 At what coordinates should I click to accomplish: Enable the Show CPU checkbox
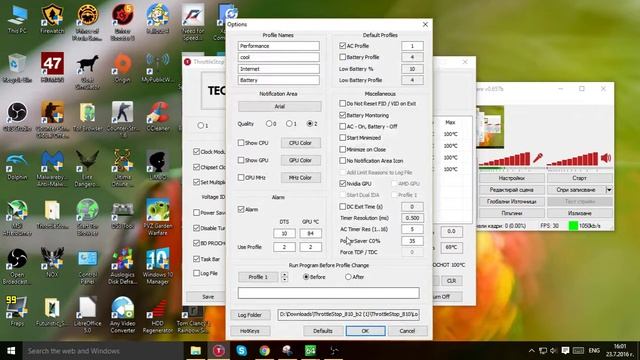click(x=241, y=143)
